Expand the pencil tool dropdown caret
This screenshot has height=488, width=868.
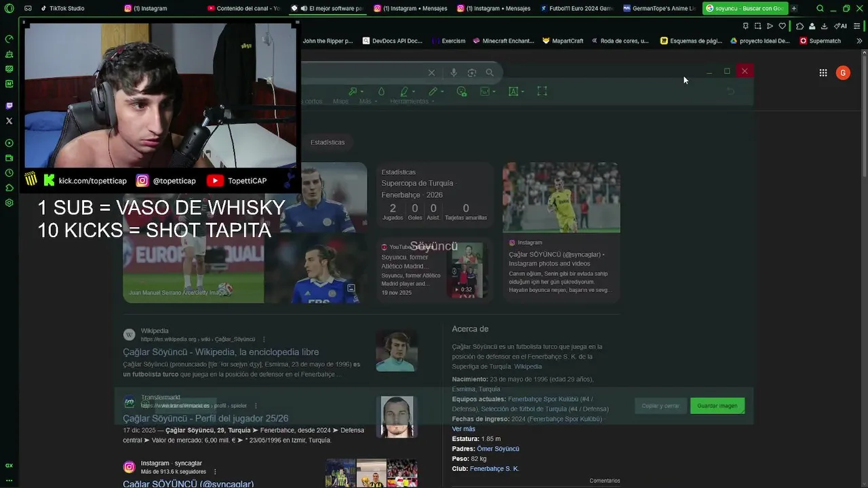pos(442,92)
